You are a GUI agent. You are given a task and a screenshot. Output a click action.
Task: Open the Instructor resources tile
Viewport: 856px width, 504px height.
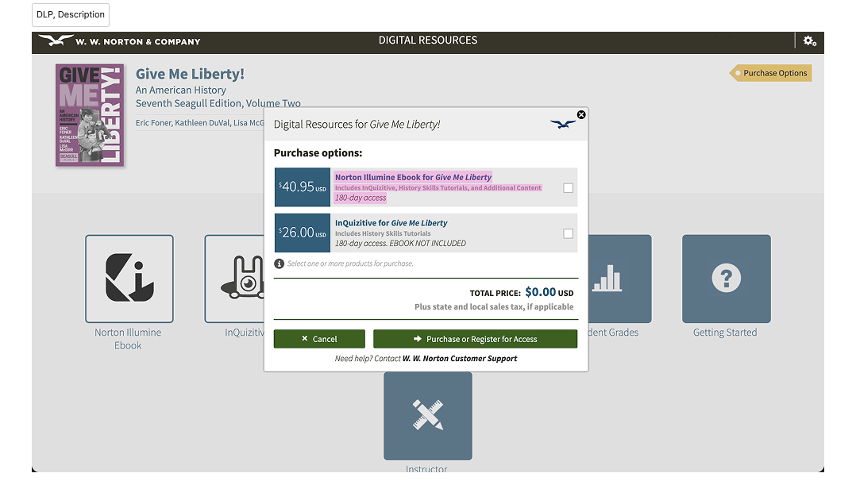[x=428, y=416]
